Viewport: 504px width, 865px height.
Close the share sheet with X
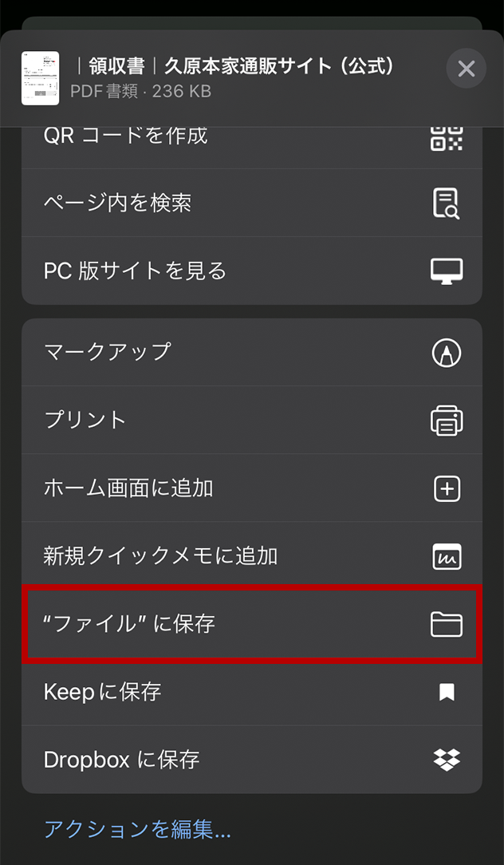click(x=466, y=69)
